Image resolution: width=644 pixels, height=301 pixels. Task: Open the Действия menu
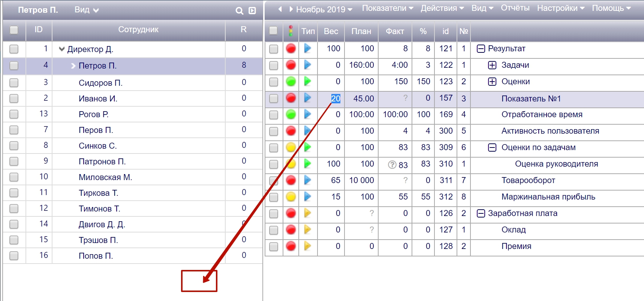point(442,8)
